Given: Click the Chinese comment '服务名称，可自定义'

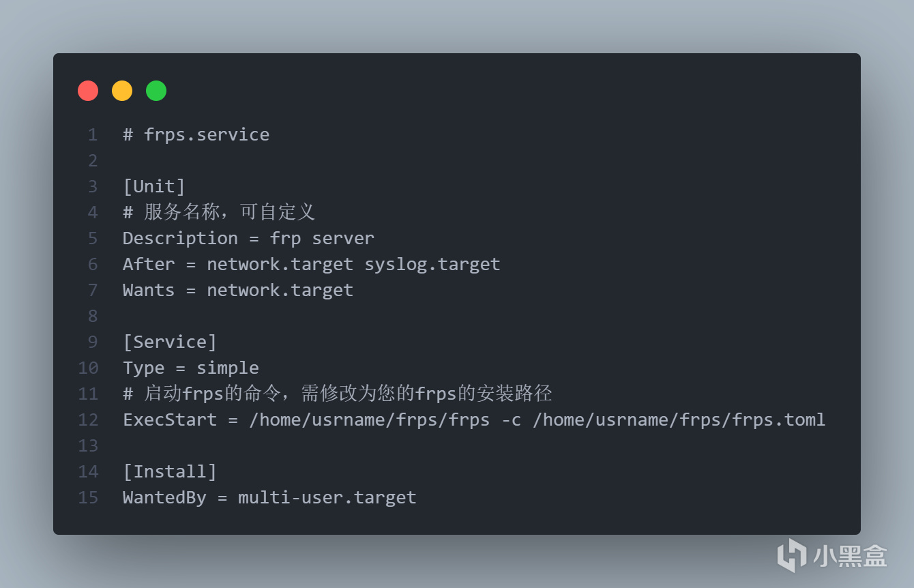Looking at the screenshot, I should 229,212.
